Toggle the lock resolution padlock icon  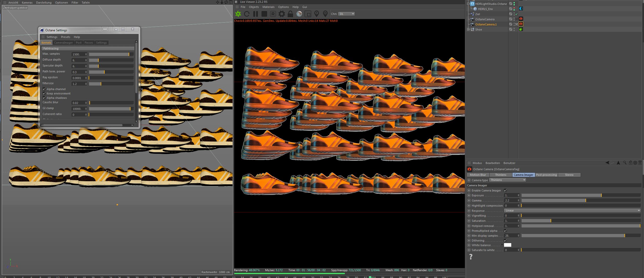point(290,14)
